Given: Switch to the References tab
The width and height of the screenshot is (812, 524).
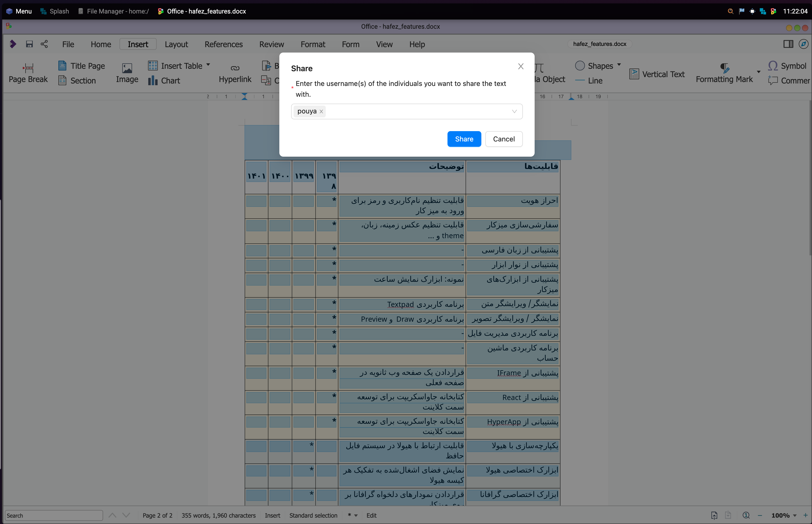Looking at the screenshot, I should [x=223, y=44].
